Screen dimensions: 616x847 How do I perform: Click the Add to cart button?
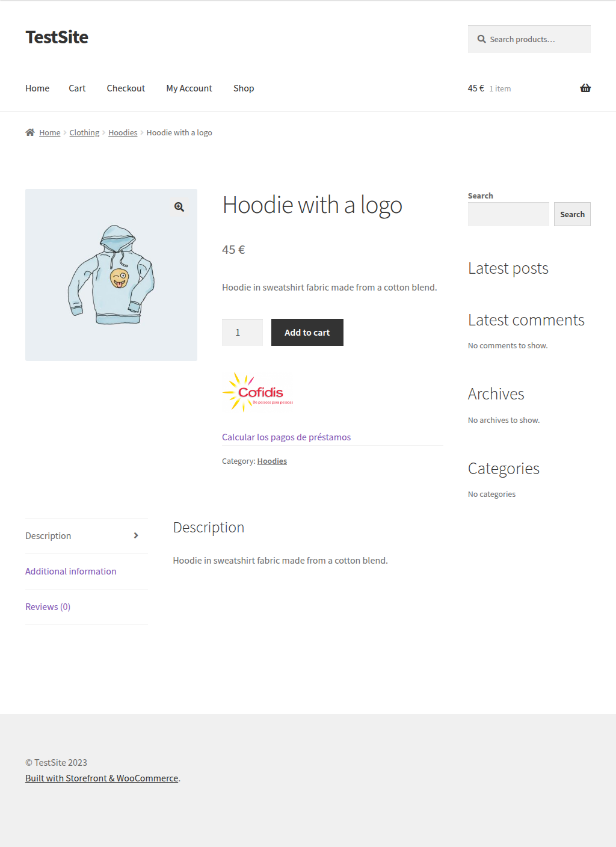[307, 332]
